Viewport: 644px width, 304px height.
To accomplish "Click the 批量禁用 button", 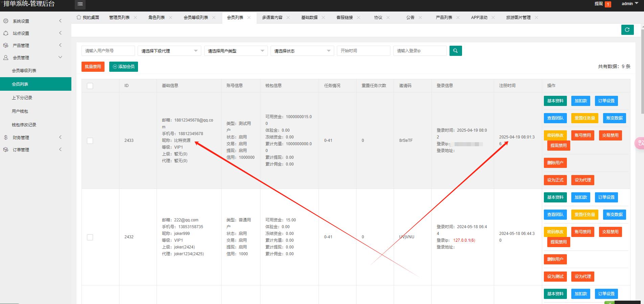I will tap(93, 67).
